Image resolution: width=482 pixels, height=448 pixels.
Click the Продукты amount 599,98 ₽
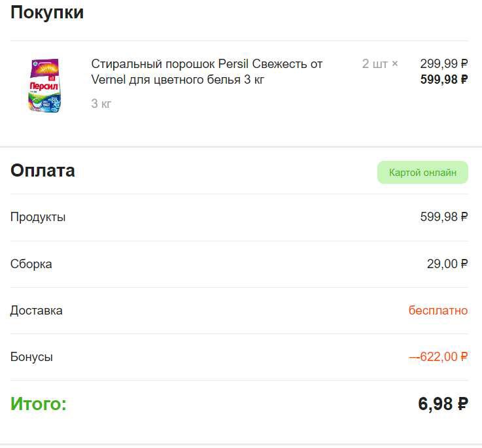(x=444, y=216)
